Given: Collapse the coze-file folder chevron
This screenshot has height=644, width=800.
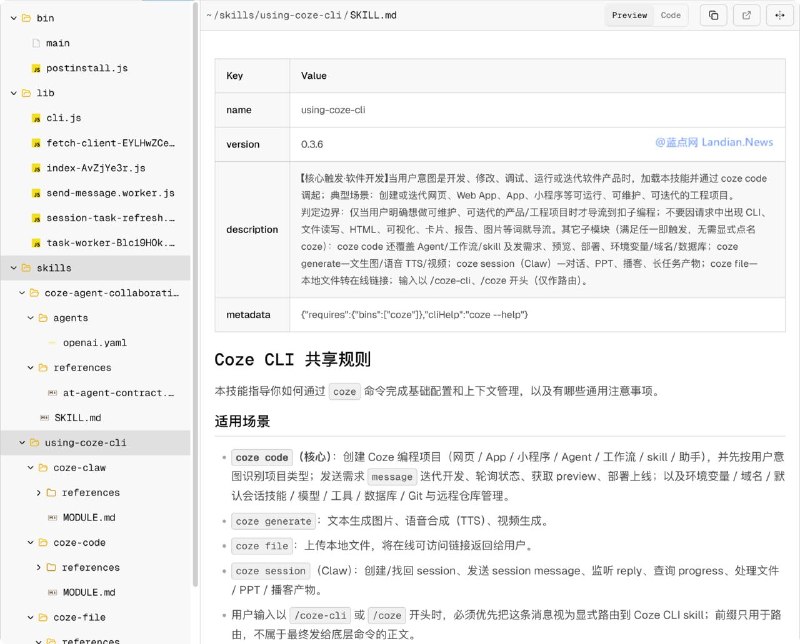Looking at the screenshot, I should (x=31, y=618).
